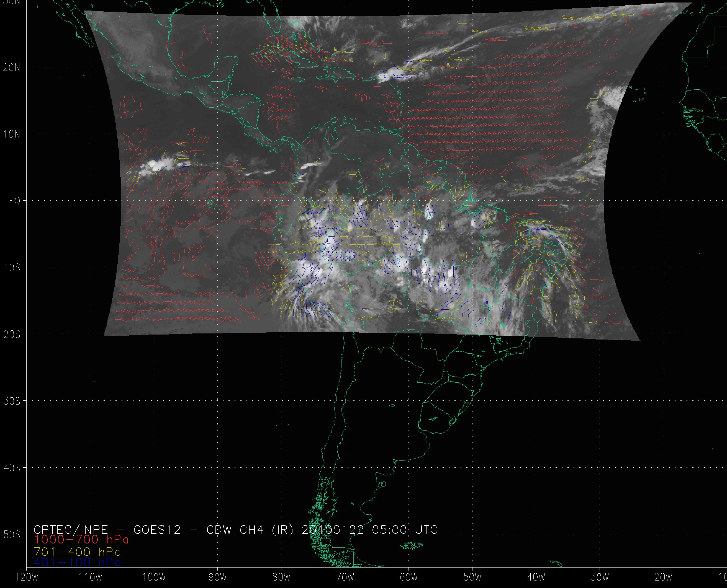The height and width of the screenshot is (588, 727).
Task: Click the 40W longitude axis label
Action: [x=536, y=577]
